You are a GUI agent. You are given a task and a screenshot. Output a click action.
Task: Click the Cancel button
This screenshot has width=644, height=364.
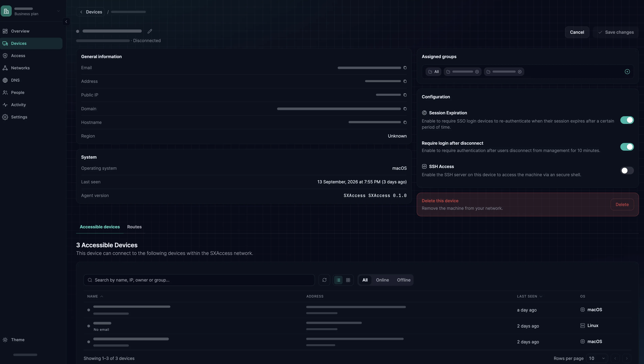point(577,32)
